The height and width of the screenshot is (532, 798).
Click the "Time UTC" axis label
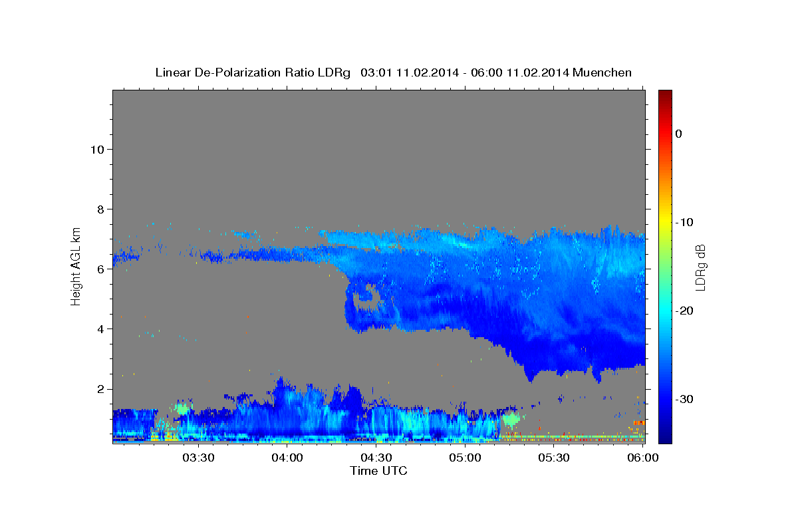click(x=378, y=471)
